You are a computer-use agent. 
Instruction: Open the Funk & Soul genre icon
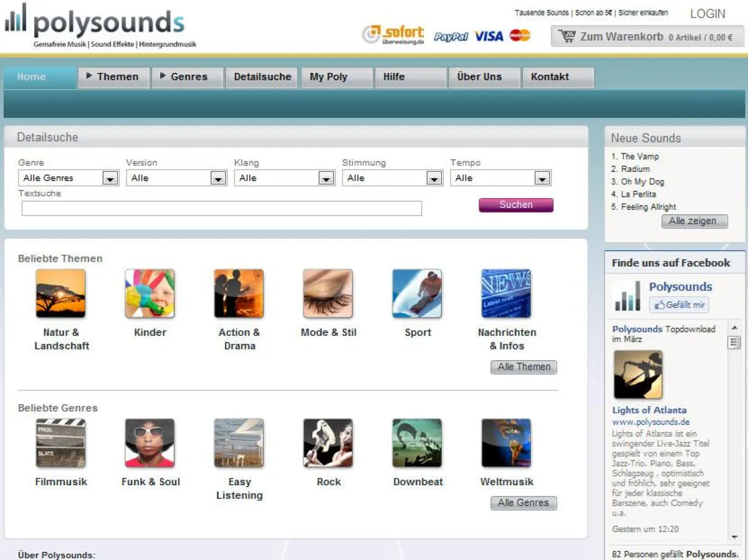[150, 443]
